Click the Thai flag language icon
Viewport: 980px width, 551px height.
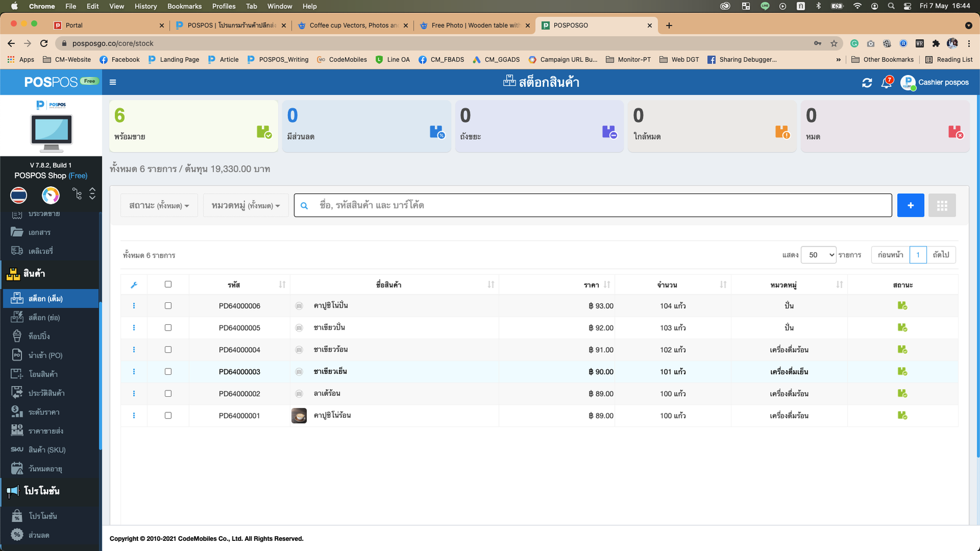pos(18,195)
